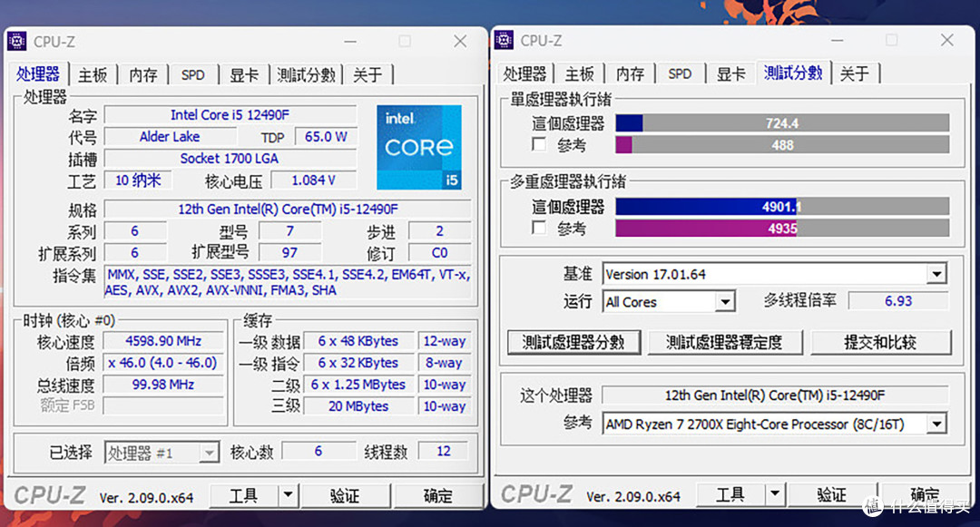Click the 倍频 value x 46.0 (4.0 - 46.0)
Screen dimensions: 980x527
click(x=163, y=363)
